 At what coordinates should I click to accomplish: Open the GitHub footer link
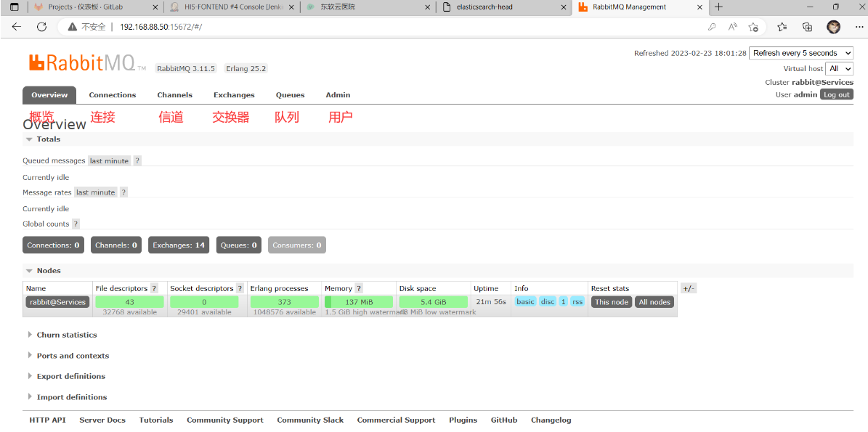pos(504,420)
